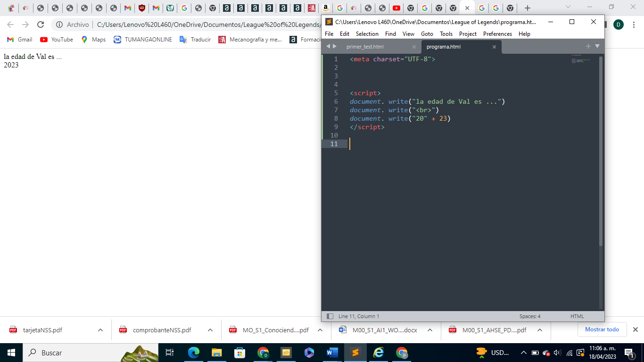Open the Selection menu

(x=367, y=34)
